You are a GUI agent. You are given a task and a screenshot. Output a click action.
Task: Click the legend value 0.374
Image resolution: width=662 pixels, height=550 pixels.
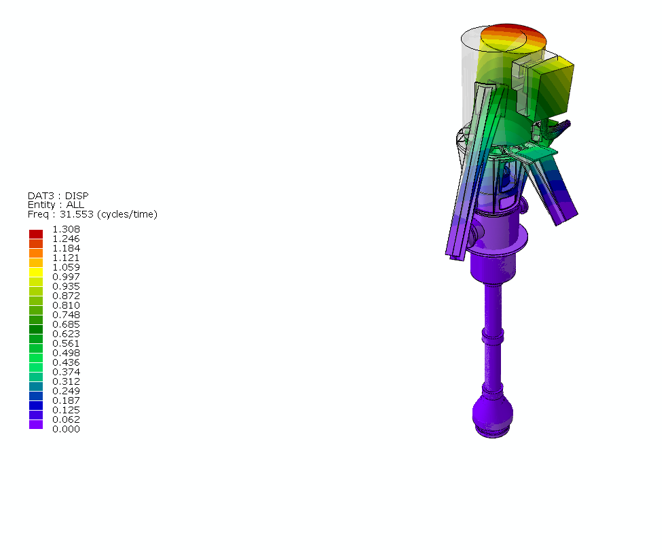66,372
